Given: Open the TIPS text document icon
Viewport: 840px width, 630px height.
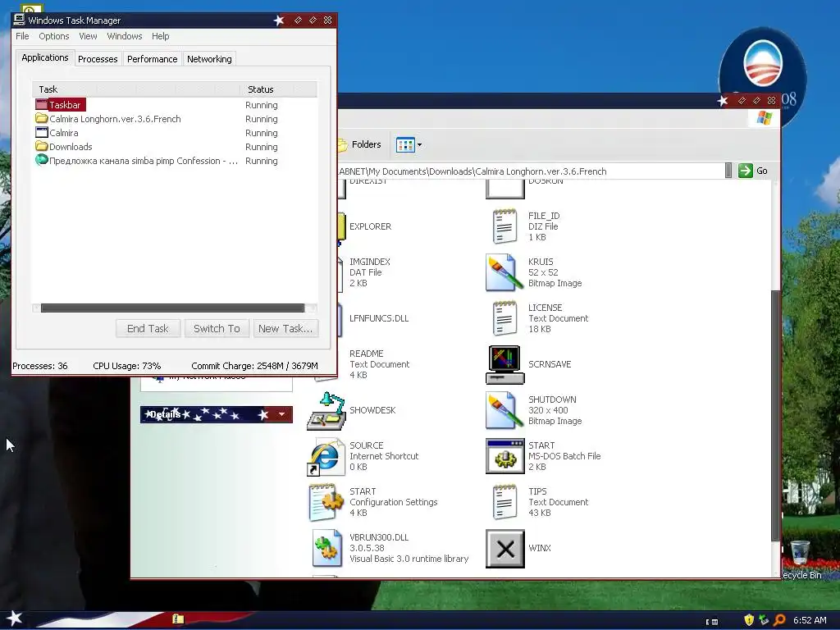Looking at the screenshot, I should click(504, 503).
